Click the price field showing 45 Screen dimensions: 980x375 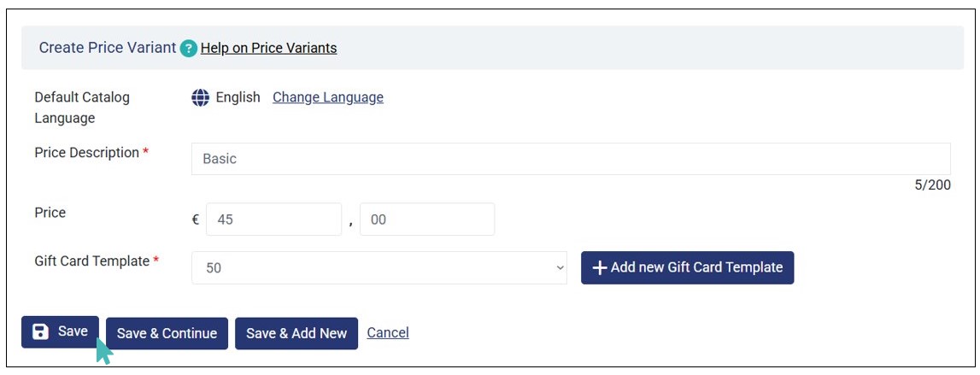tap(273, 220)
